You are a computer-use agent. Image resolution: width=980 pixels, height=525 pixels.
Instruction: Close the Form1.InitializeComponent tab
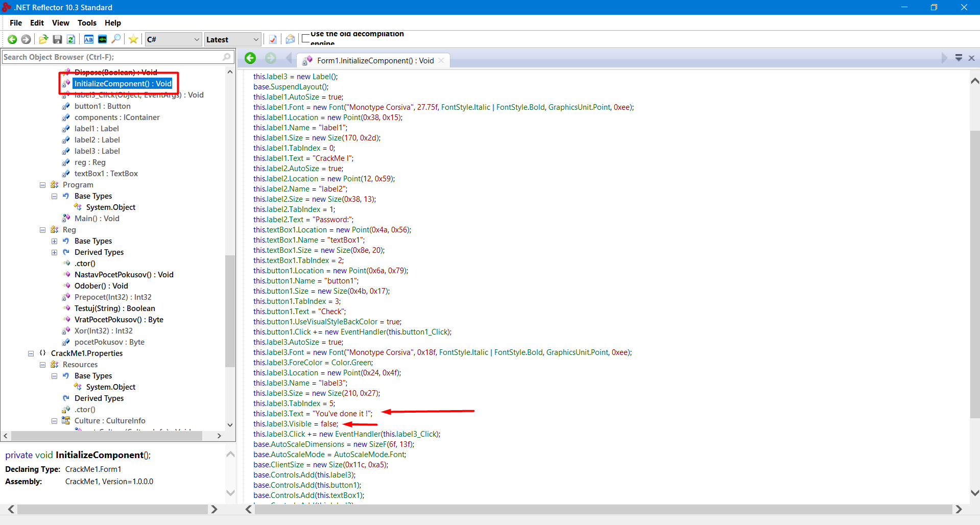(x=441, y=60)
